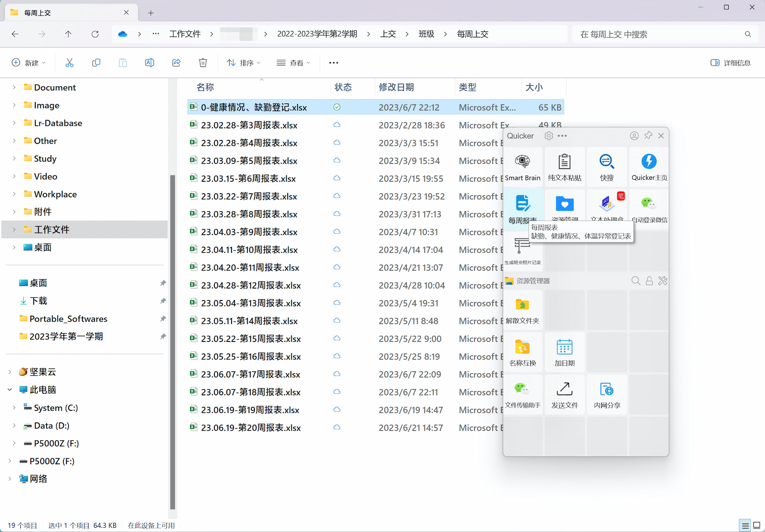
Task: Open the Quicker user account icon
Action: click(x=634, y=136)
